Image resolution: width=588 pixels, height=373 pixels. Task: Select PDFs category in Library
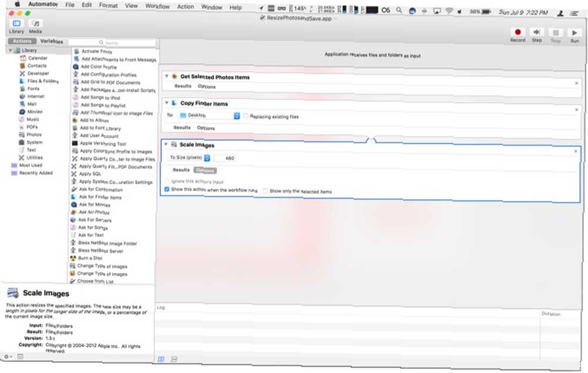[x=32, y=127]
